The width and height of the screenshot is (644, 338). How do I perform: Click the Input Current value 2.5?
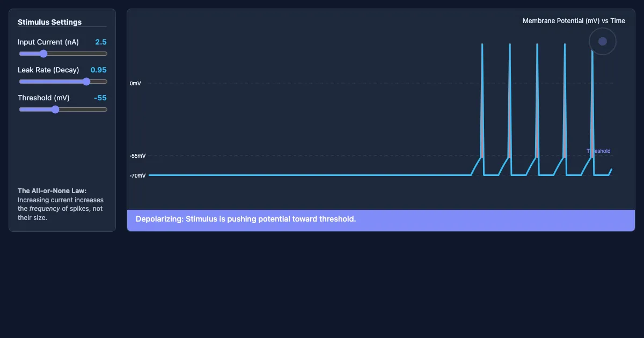pos(101,42)
